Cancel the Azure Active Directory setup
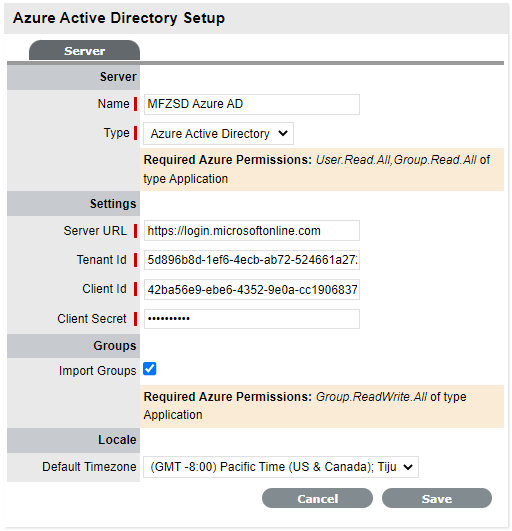The height and width of the screenshot is (531, 512). 317,498
